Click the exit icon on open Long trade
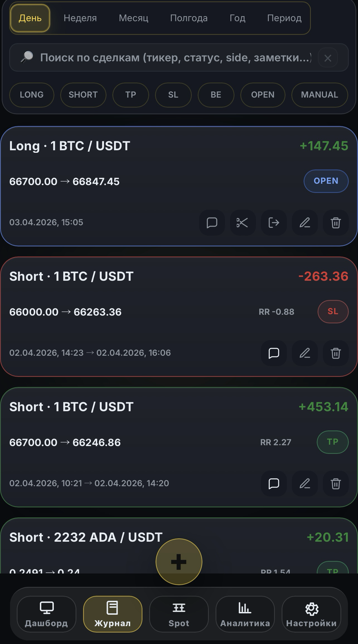Image resolution: width=358 pixels, height=644 pixels. coord(274,223)
